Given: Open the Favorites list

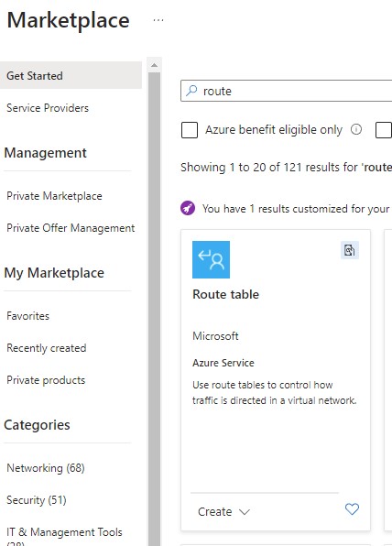Looking at the screenshot, I should point(27,316).
